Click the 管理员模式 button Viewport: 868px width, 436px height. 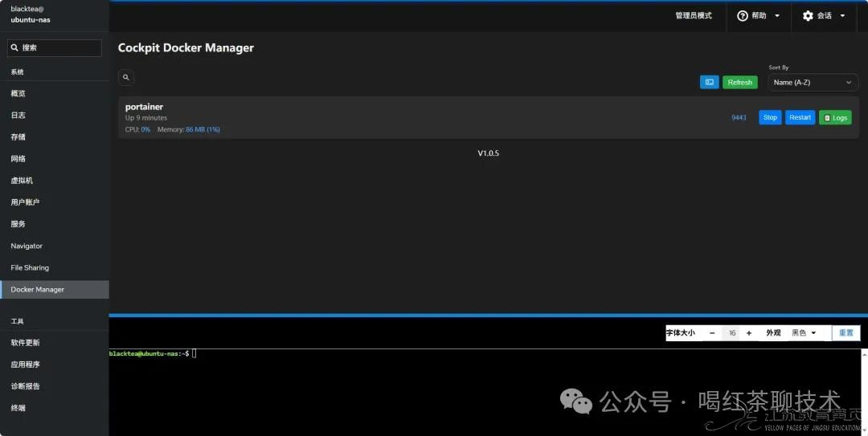tap(693, 15)
